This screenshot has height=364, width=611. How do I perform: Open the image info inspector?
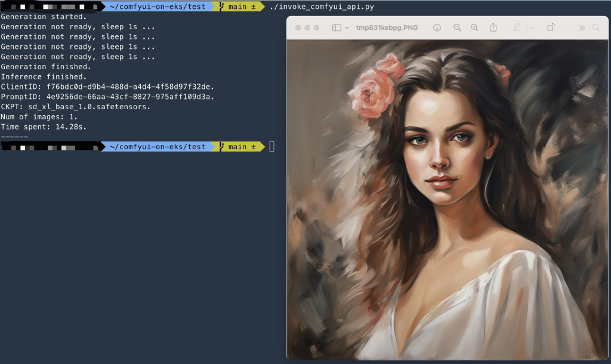437,27
